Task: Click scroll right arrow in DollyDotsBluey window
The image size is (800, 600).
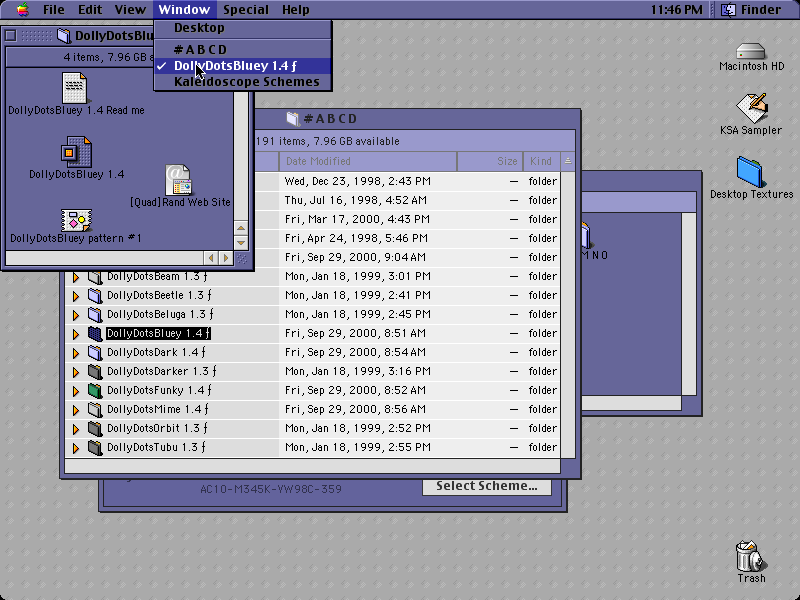Action: [x=226, y=258]
